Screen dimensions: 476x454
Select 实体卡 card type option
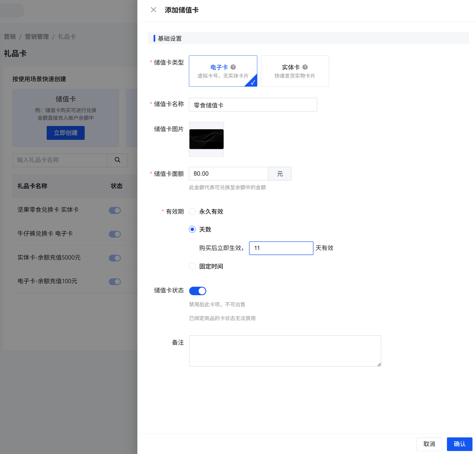(x=295, y=71)
